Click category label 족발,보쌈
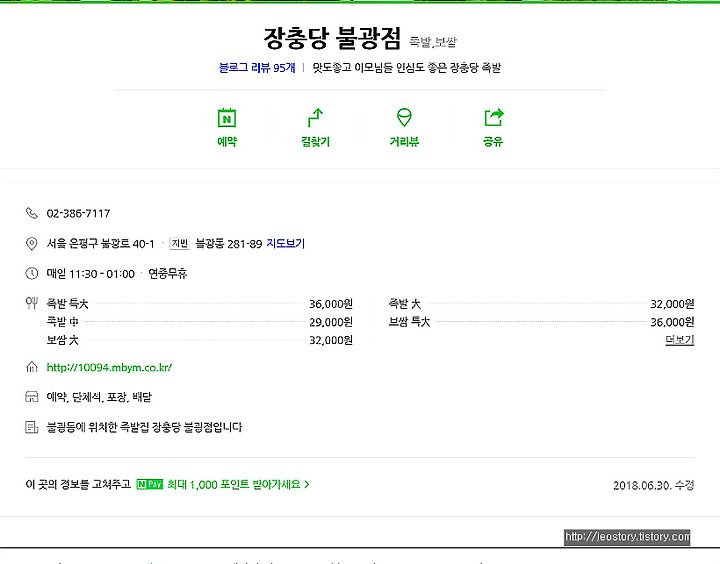720x564 pixels. coord(433,42)
